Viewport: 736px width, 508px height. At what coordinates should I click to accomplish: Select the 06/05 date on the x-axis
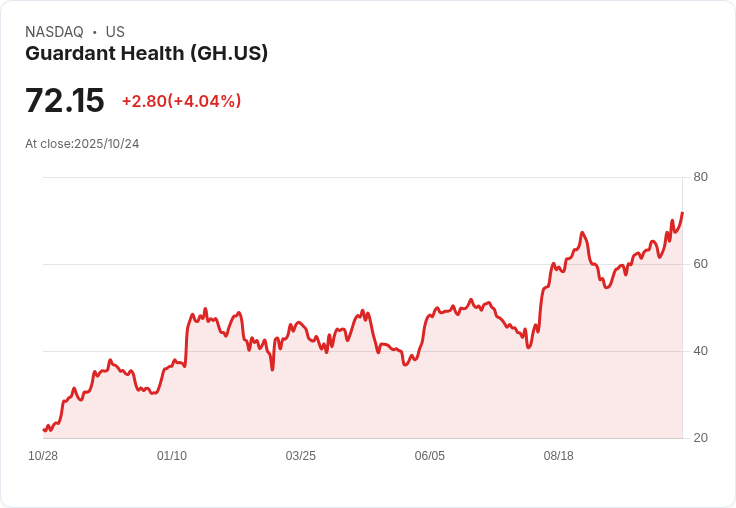[430, 456]
